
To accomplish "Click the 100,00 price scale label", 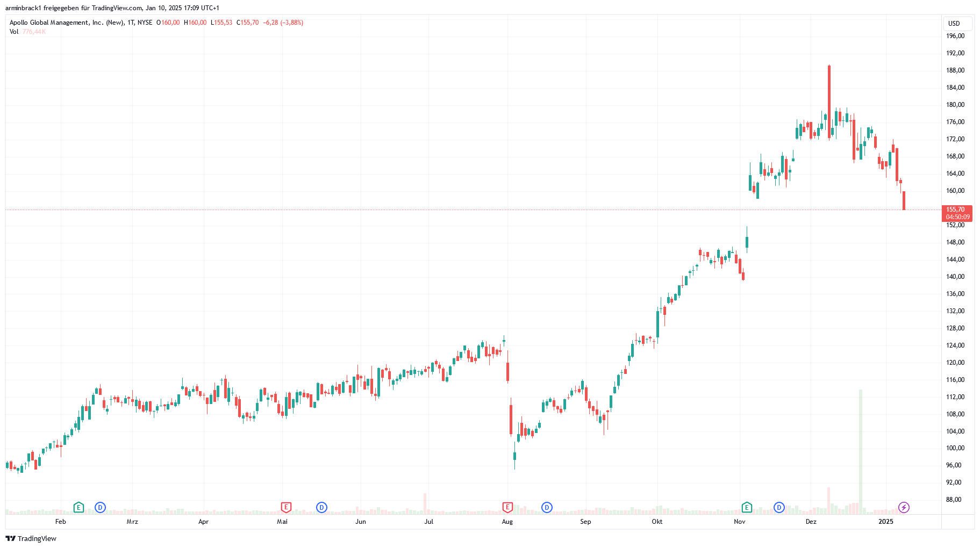I will pyautogui.click(x=955, y=448).
